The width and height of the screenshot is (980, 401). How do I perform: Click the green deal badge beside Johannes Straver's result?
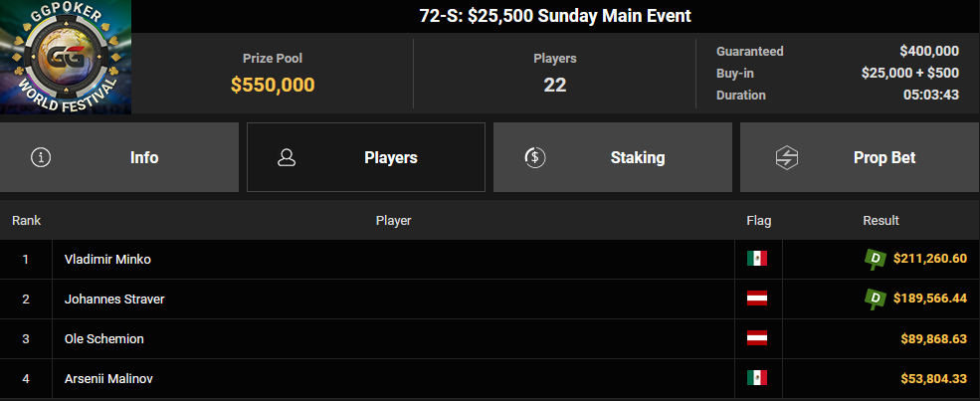877,299
